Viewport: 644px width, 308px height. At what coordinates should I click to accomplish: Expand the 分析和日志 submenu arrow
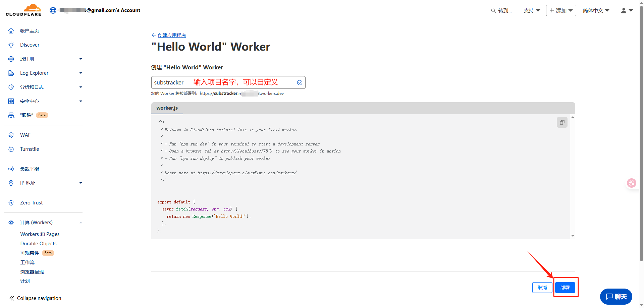click(x=81, y=87)
